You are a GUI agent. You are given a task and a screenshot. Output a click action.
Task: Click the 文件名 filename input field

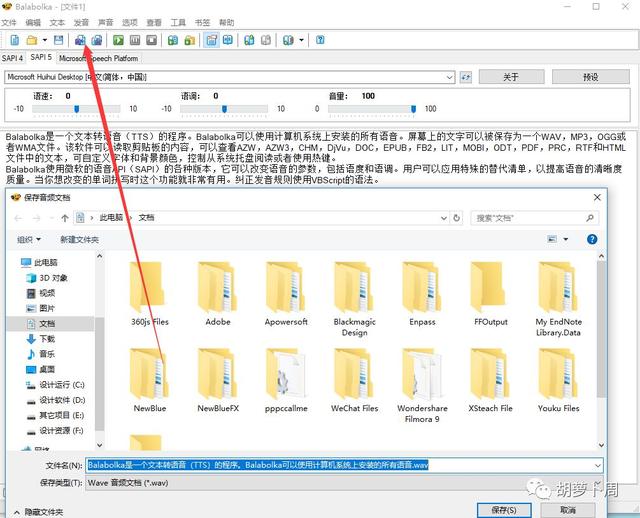tap(344, 465)
